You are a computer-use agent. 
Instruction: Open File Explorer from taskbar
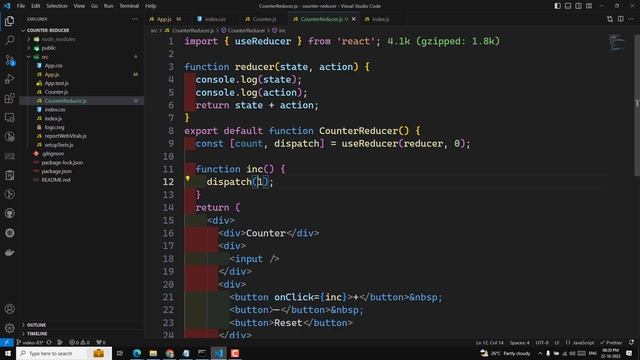tap(153, 353)
